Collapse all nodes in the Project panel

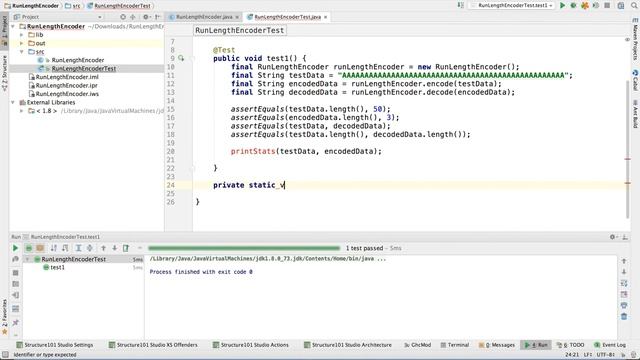click(x=133, y=17)
